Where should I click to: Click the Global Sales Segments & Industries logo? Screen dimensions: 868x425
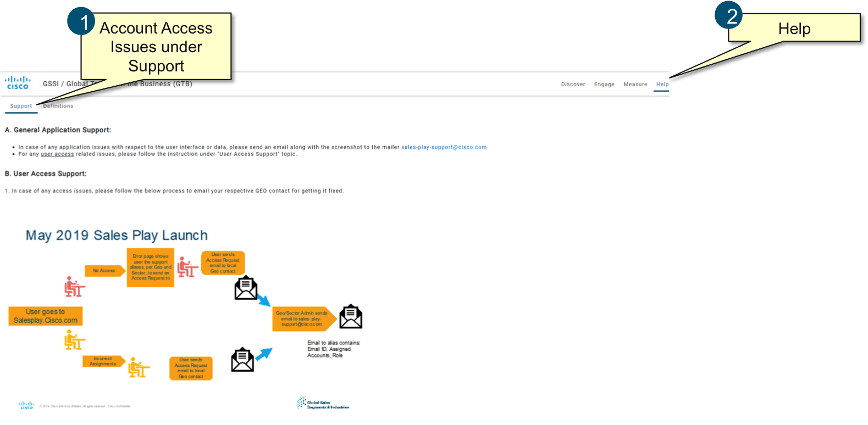pyautogui.click(x=323, y=403)
